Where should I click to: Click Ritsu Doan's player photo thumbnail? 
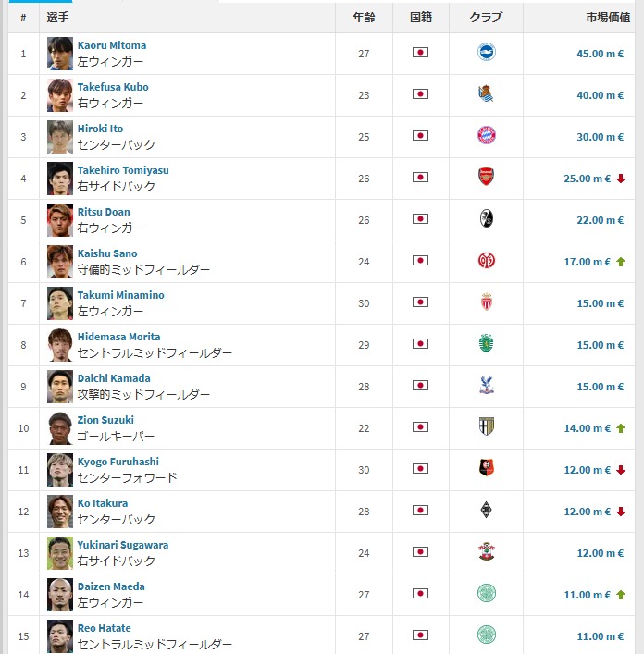(60, 219)
